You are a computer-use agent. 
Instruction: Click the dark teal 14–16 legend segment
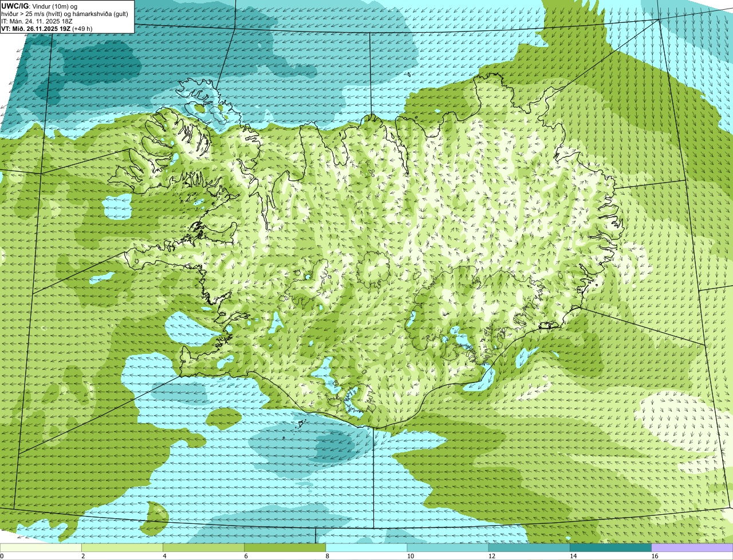611,548
